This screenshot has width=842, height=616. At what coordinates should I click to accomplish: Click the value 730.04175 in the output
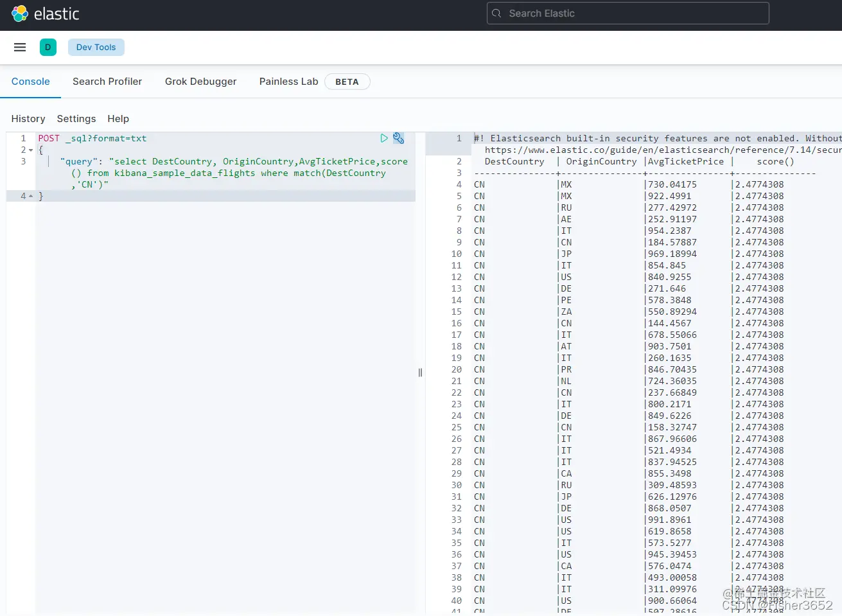[672, 184]
